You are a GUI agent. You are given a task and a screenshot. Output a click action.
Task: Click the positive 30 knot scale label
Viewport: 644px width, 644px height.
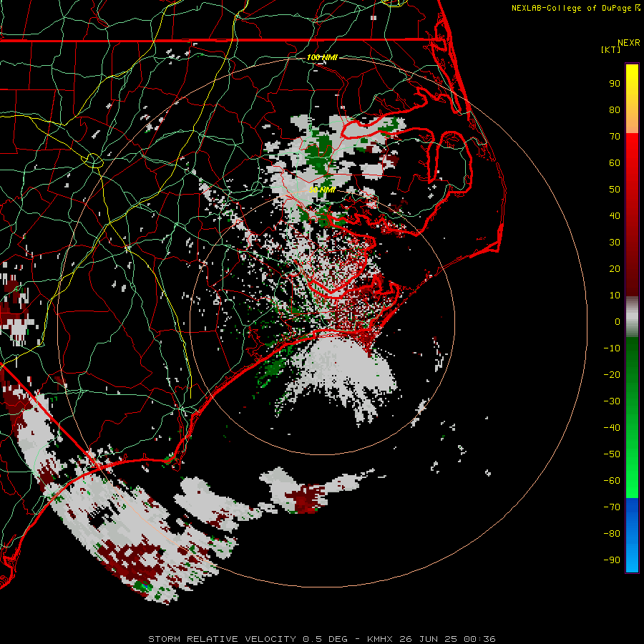tap(615, 243)
